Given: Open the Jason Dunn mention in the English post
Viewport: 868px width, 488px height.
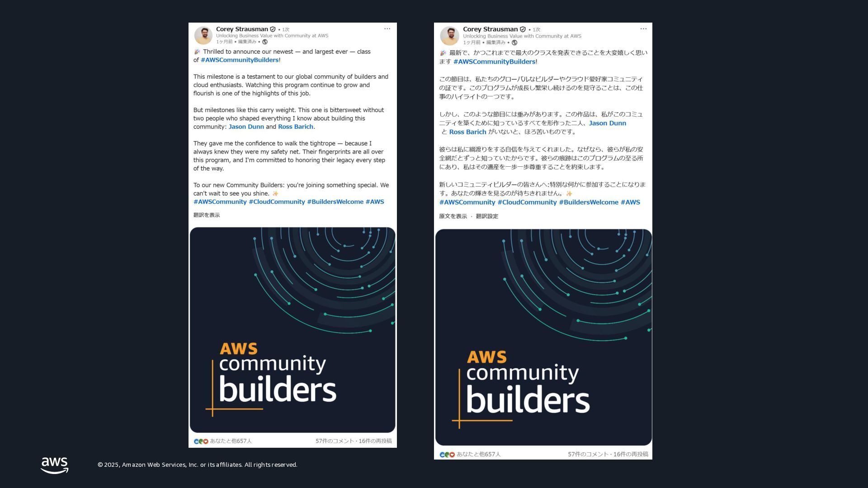Looking at the screenshot, I should click(246, 127).
